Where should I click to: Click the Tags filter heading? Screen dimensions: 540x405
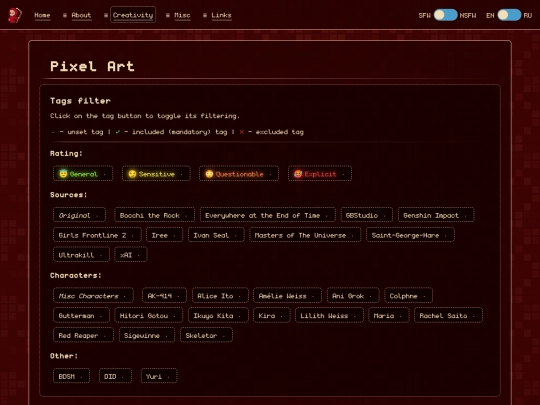click(80, 101)
